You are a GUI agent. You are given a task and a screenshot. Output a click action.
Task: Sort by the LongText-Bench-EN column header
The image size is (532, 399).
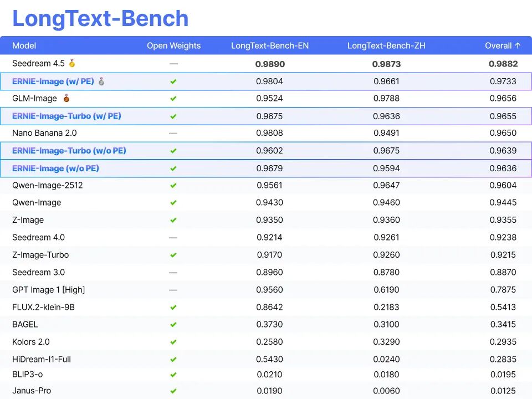pos(270,46)
